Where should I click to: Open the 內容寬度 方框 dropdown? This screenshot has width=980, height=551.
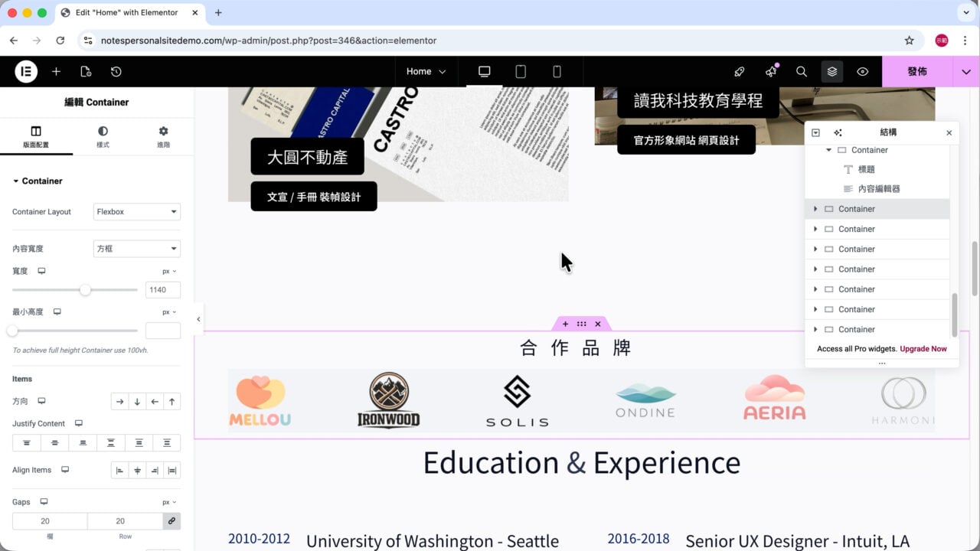tap(137, 249)
